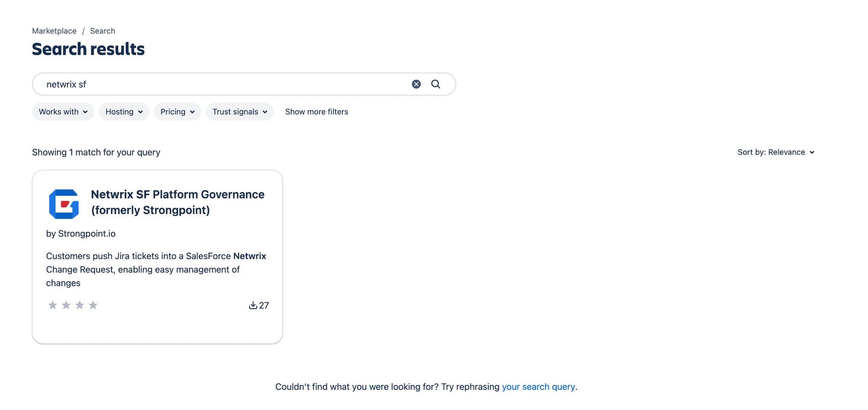The image size is (868, 410).
Task: Open the Trust signals filter
Action: point(239,112)
